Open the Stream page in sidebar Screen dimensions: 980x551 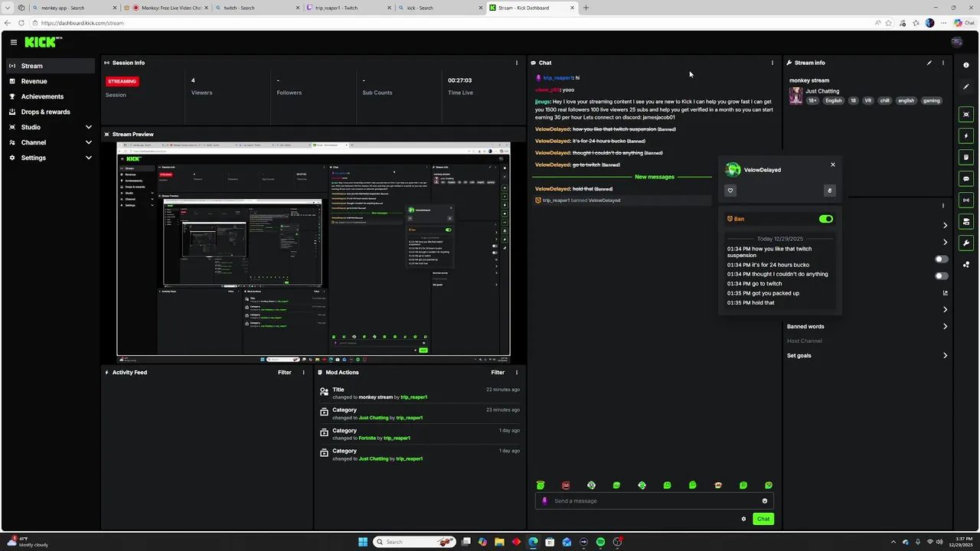(x=51, y=66)
